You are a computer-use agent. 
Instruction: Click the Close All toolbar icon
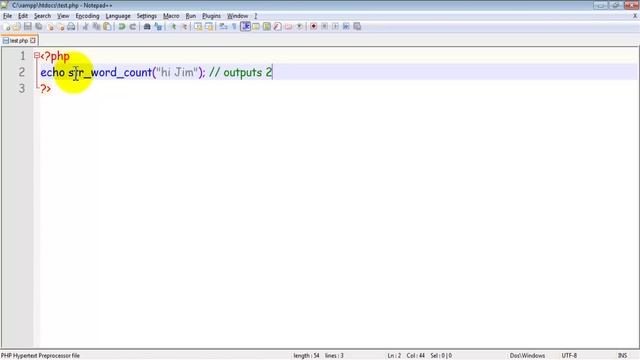61,27
